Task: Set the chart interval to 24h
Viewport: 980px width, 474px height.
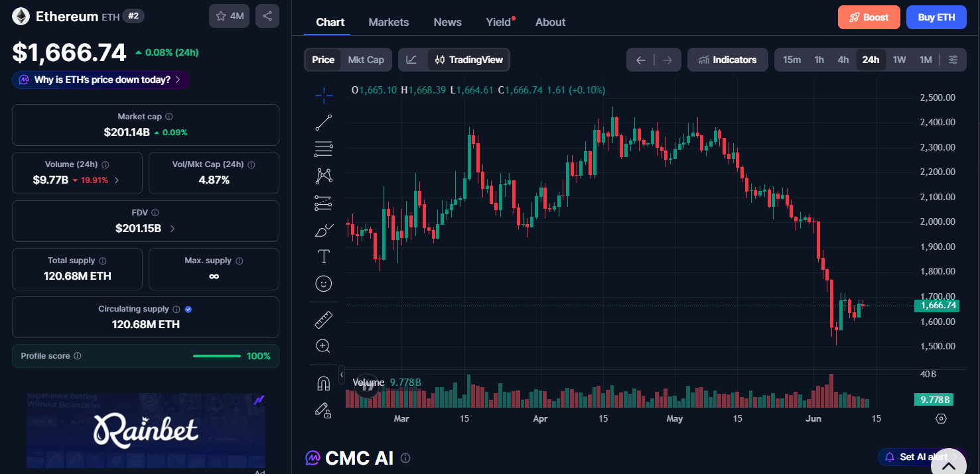Action: click(x=871, y=60)
